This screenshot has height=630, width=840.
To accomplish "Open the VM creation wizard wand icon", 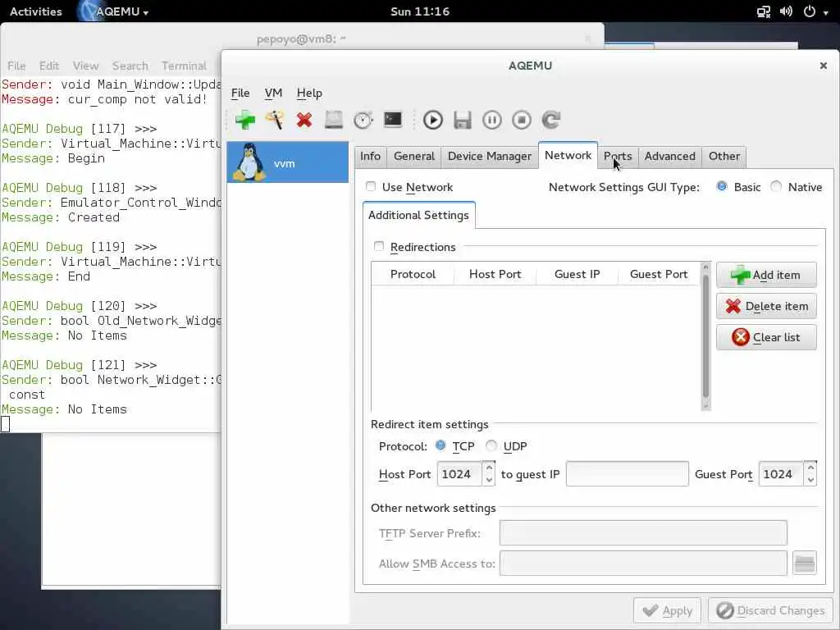I will click(274, 120).
